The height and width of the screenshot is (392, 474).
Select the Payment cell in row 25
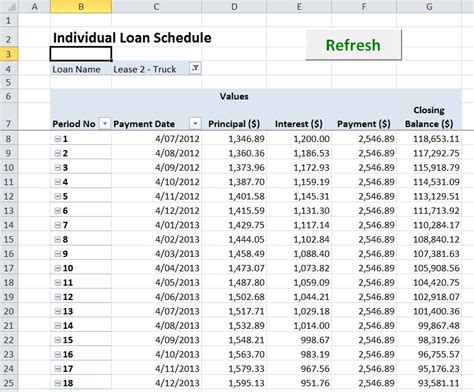point(364,383)
